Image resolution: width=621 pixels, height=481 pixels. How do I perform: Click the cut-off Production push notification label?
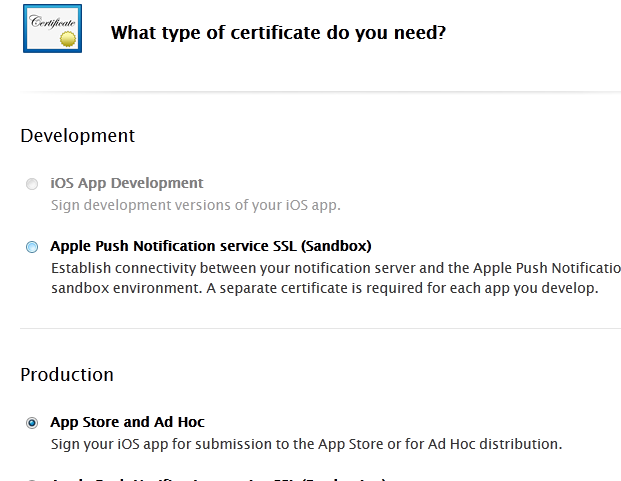[218, 479]
